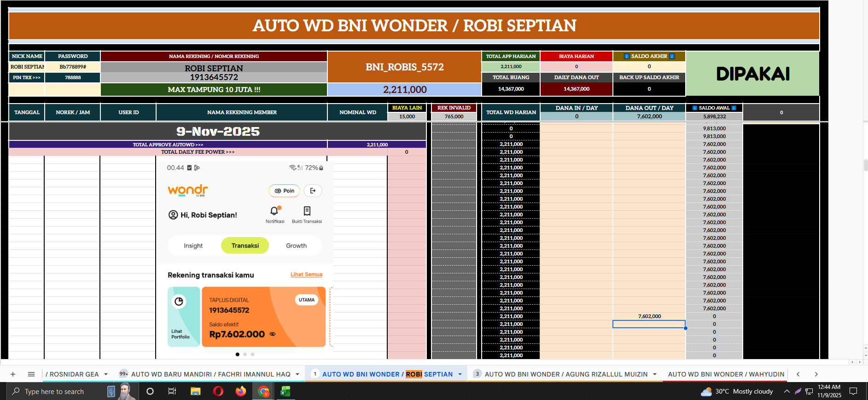Switch to Chrome in the taskbar
This screenshot has width=868, height=400.
click(263, 391)
